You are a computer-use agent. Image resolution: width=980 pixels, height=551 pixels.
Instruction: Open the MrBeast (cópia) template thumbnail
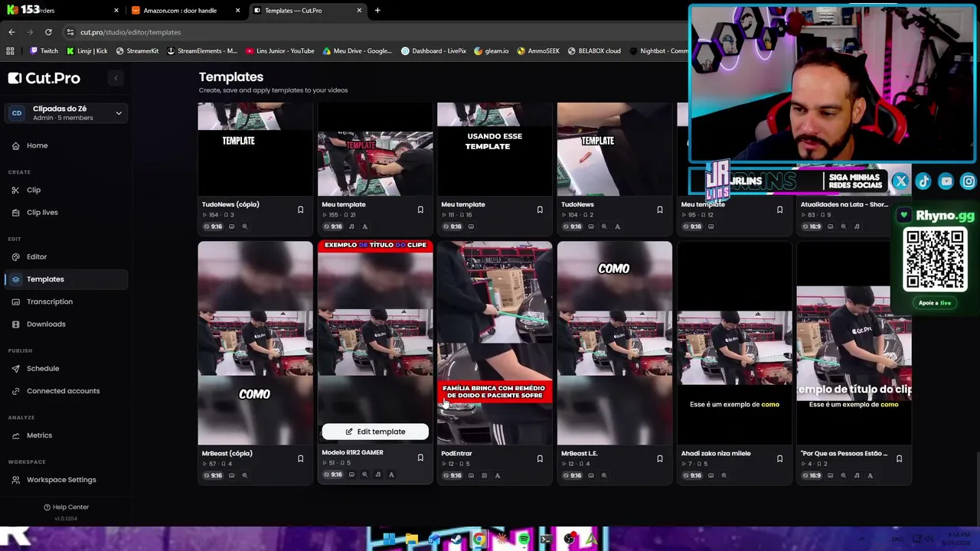(x=255, y=343)
